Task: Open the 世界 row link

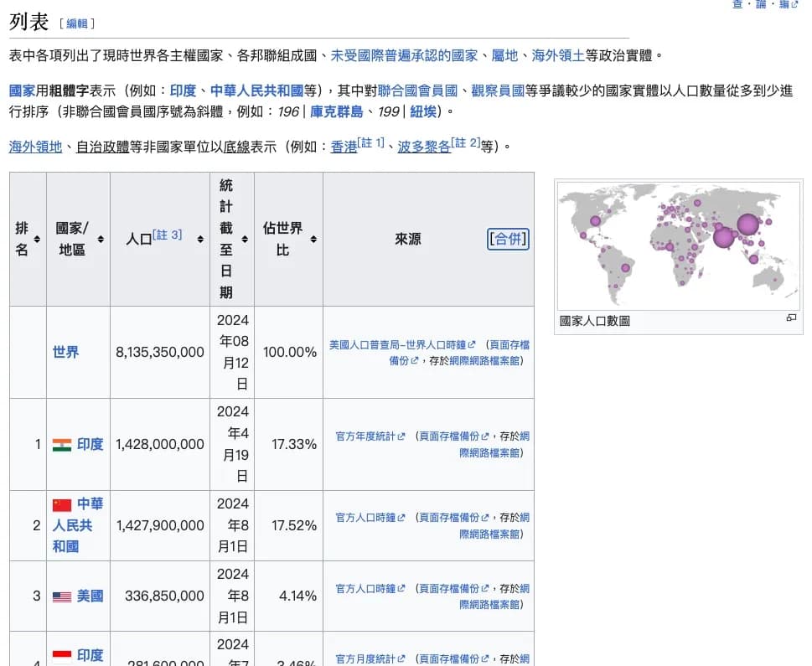Action: [x=65, y=352]
